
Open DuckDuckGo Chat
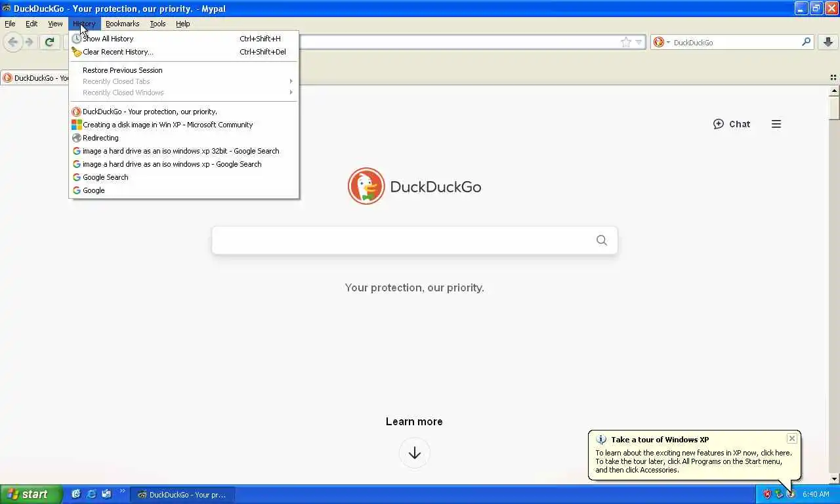pyautogui.click(x=731, y=124)
